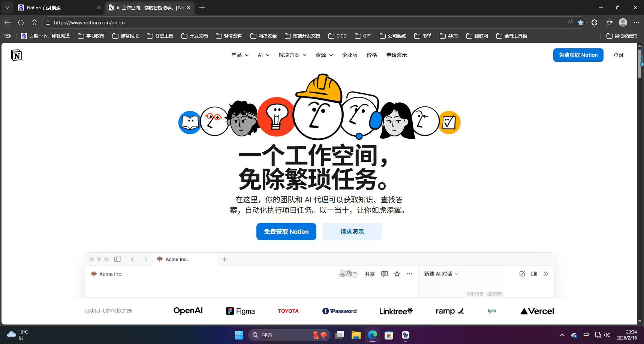The image size is (644, 344).
Task: Open browser home page icon
Action: pos(34,22)
